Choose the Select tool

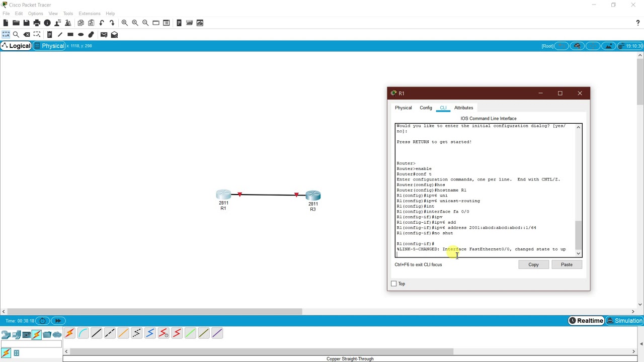click(6, 34)
